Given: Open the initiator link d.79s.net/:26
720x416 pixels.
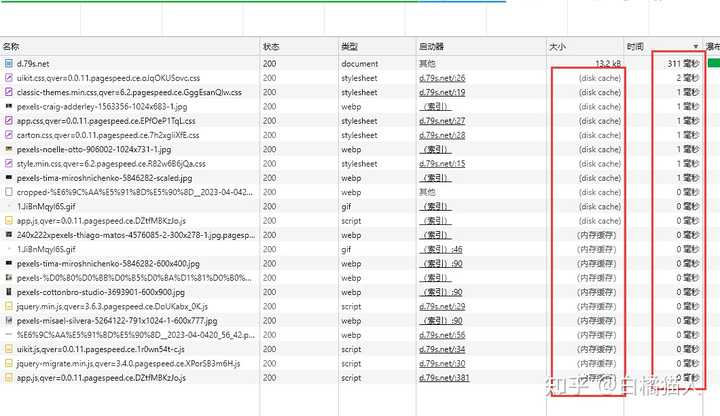Looking at the screenshot, I should [442, 78].
